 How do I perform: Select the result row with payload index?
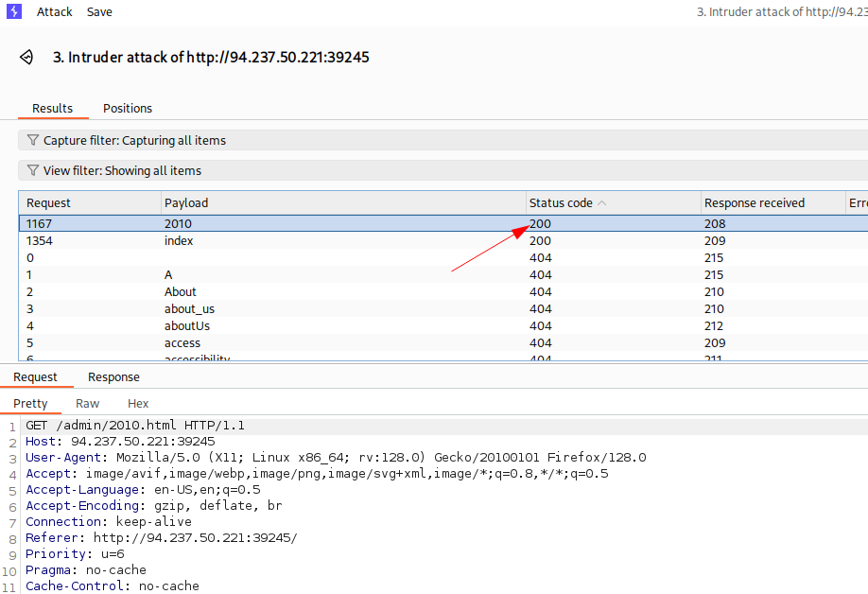click(x=179, y=241)
